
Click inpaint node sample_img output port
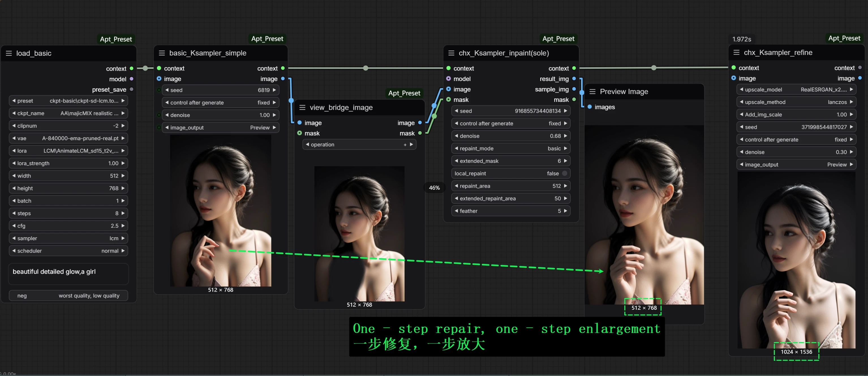(x=574, y=89)
